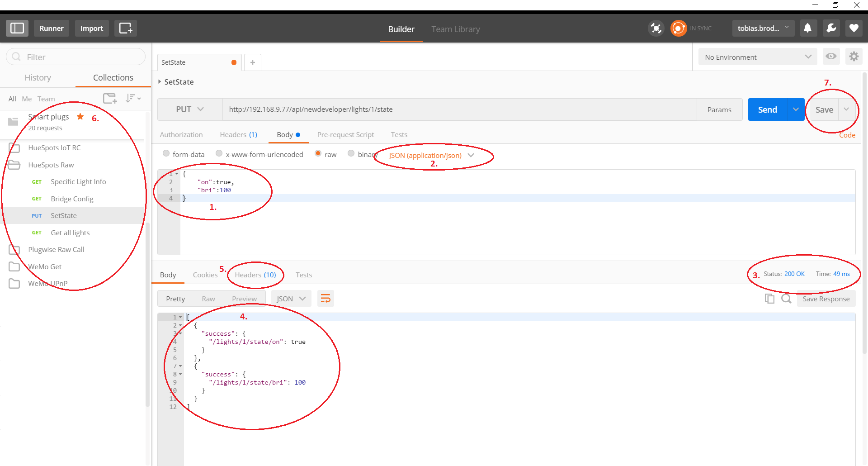Open the collection sort icon
This screenshot has height=466, width=868.
point(133,98)
